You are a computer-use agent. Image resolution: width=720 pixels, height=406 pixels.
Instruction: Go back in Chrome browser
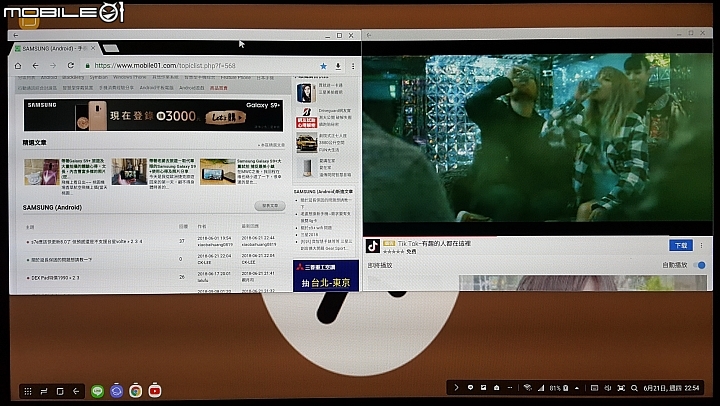[35, 66]
